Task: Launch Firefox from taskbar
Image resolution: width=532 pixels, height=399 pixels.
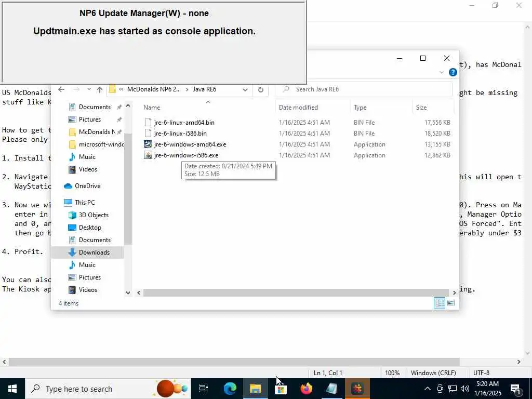Action: coord(306,389)
